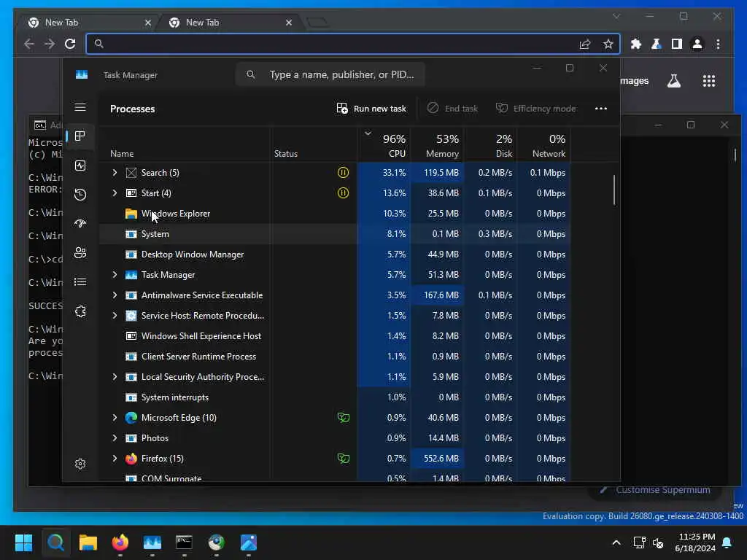Open the Services page icon in sidebar
747x560 pixels.
pyautogui.click(x=80, y=311)
